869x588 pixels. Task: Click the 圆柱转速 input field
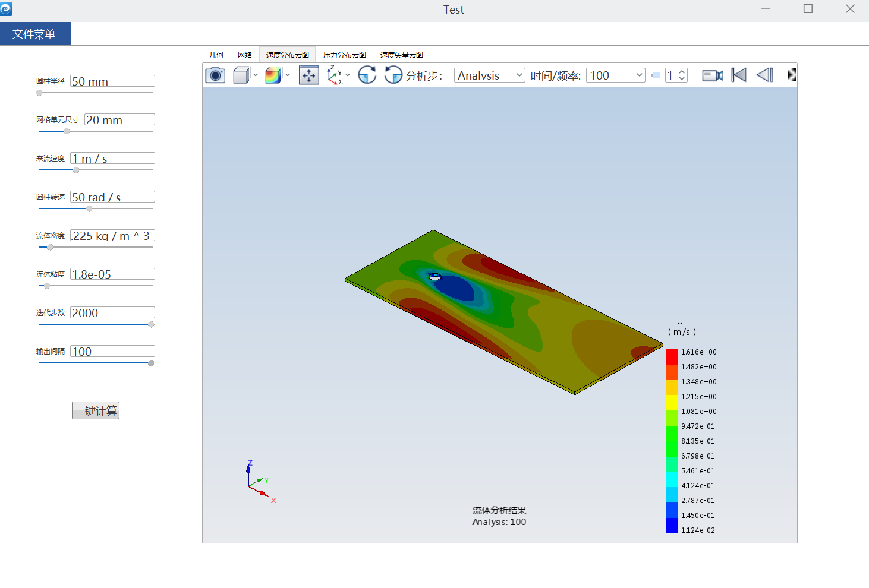tap(112, 197)
